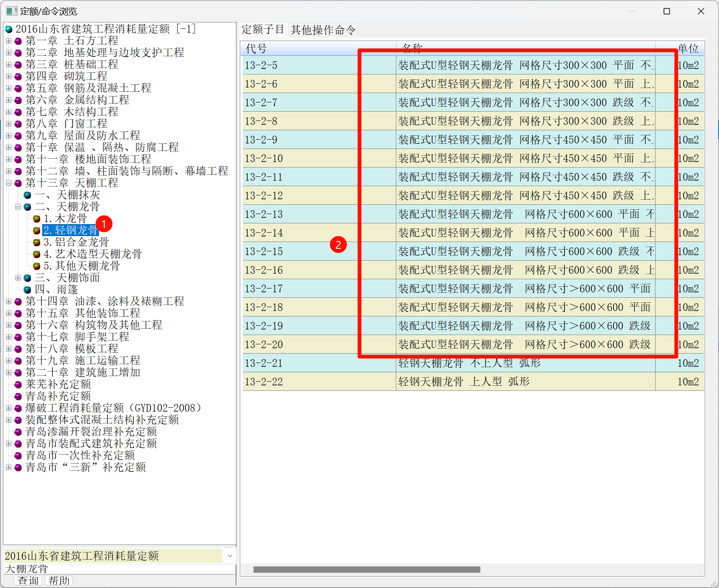Click the purple ball icon beside 莱芜补充定额

coord(18,385)
